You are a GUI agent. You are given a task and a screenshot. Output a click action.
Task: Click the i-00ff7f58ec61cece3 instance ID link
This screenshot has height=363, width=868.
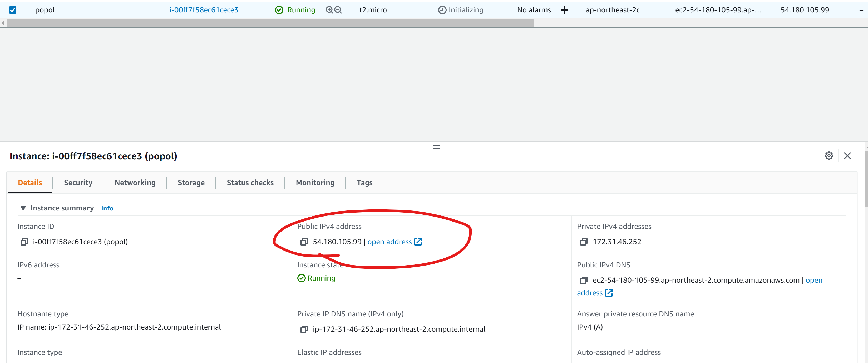[204, 10]
